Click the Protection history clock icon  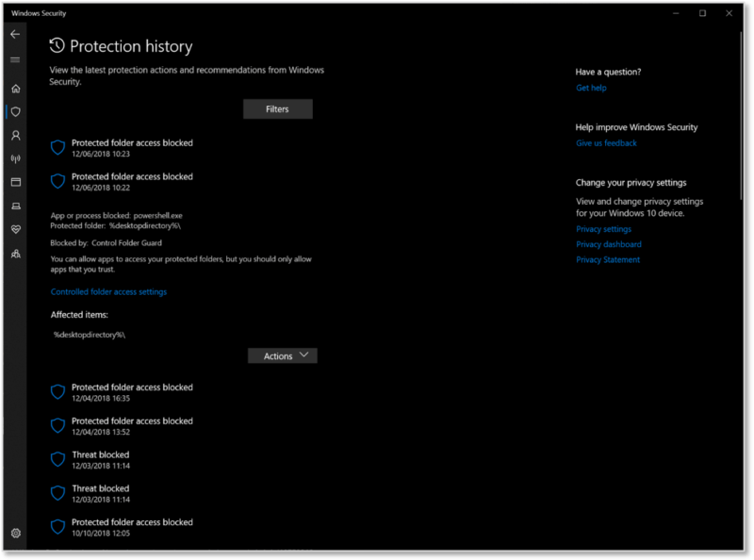pos(57,45)
